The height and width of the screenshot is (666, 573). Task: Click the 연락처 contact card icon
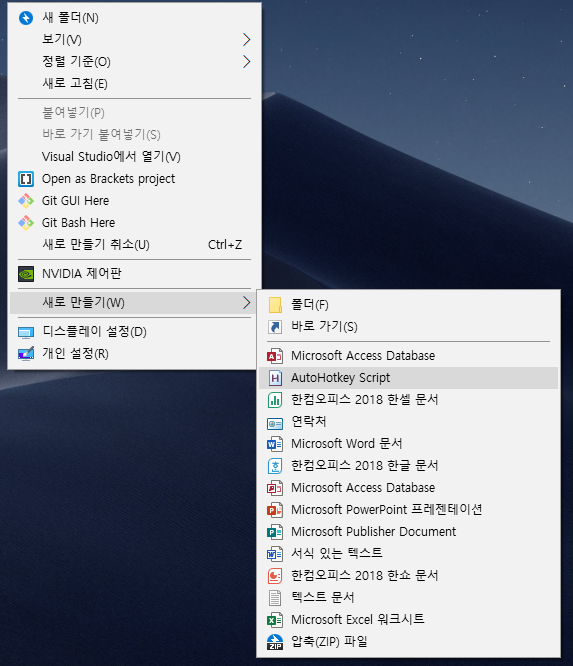coord(275,423)
